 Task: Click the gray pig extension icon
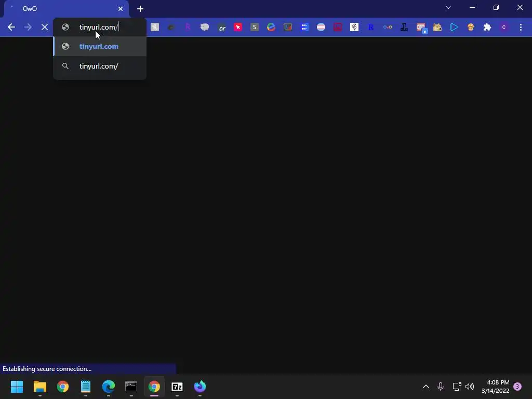point(204,27)
